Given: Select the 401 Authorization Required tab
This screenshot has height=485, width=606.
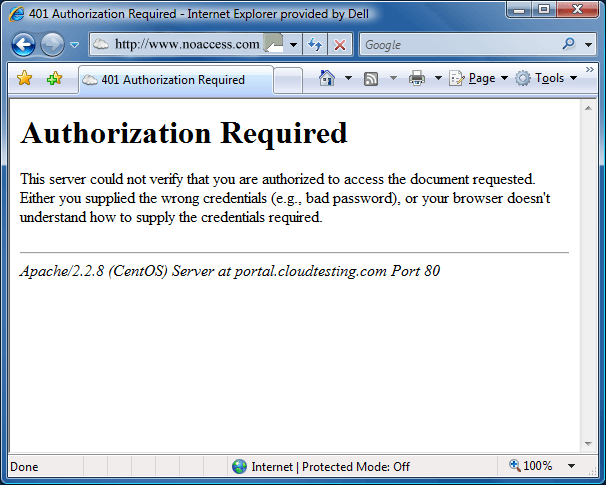Looking at the screenshot, I should [x=176, y=80].
